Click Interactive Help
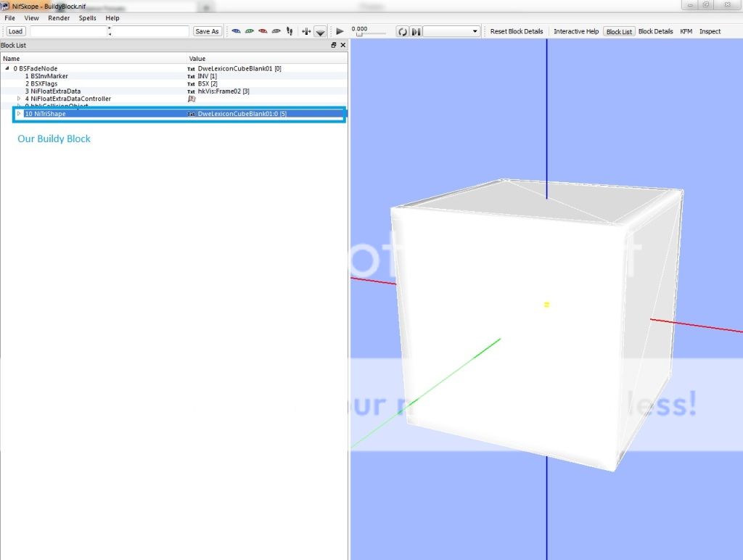The image size is (743, 560). click(x=576, y=31)
